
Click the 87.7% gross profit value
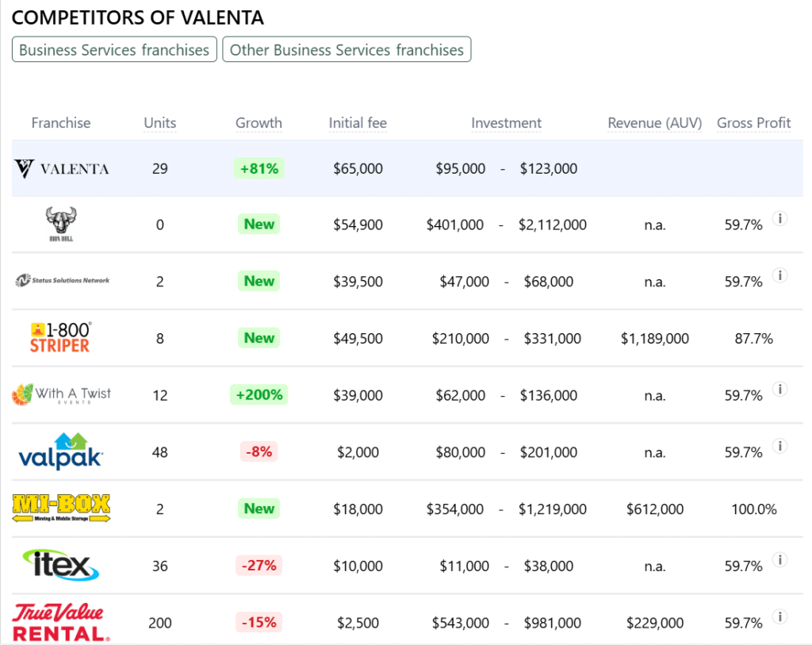(x=753, y=339)
